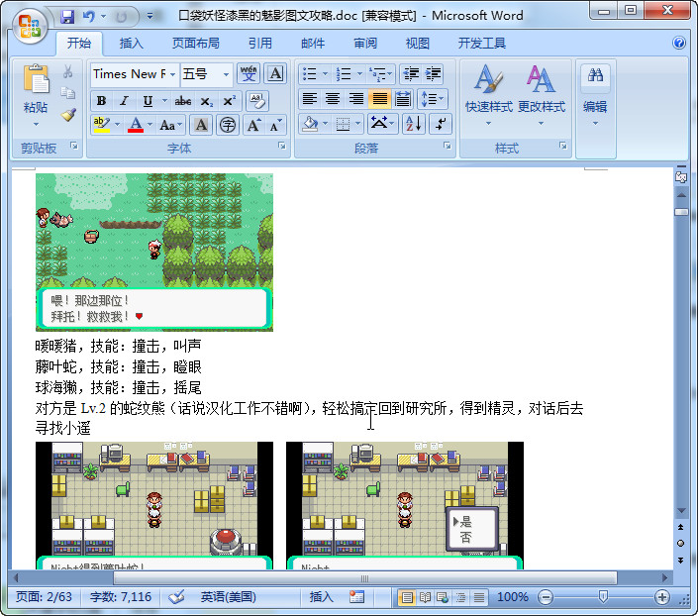The height and width of the screenshot is (616, 698).
Task: Copy selection to clipboard
Action: (x=67, y=93)
